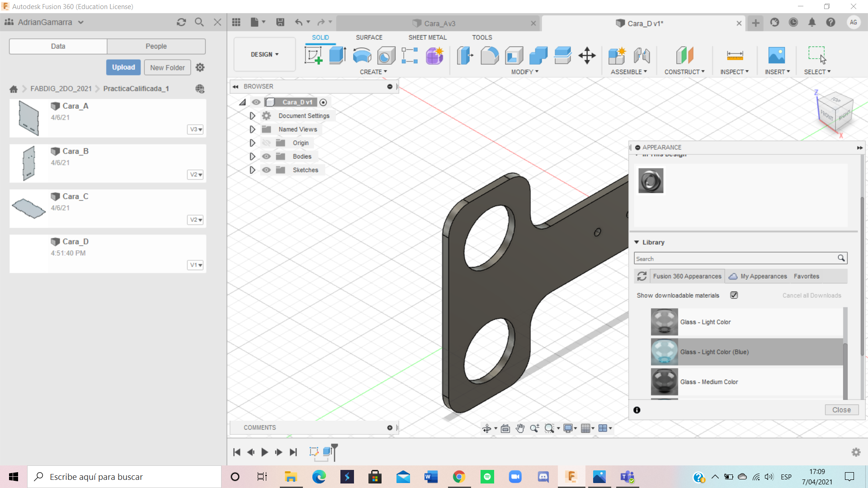Open the DESIGN workspace dropdown
Image resolution: width=868 pixels, height=488 pixels.
coord(264,55)
